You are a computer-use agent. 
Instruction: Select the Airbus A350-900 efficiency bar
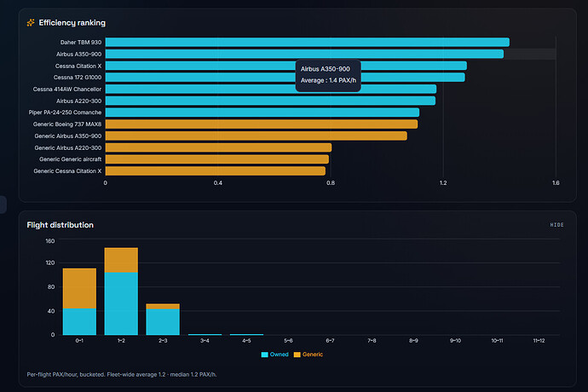[x=304, y=54]
